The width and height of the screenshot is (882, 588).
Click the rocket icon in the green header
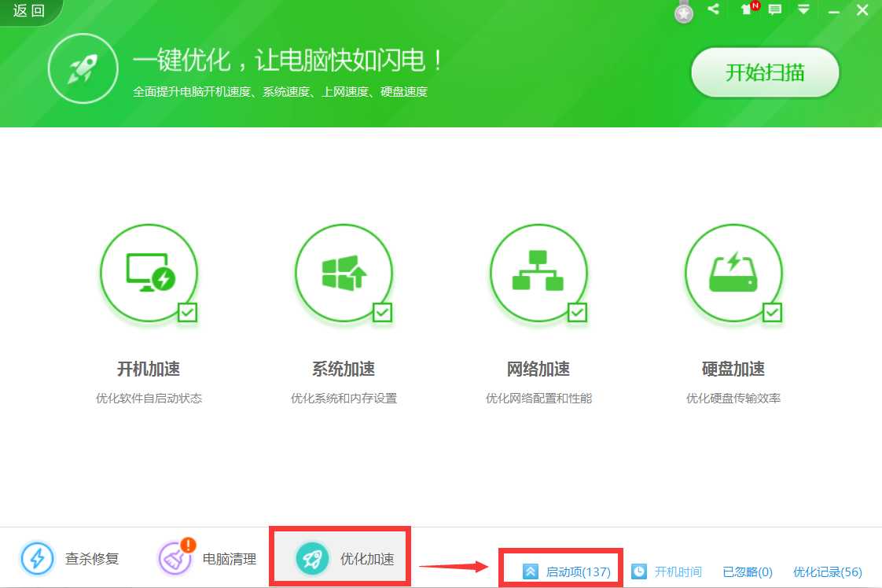pos(83,68)
